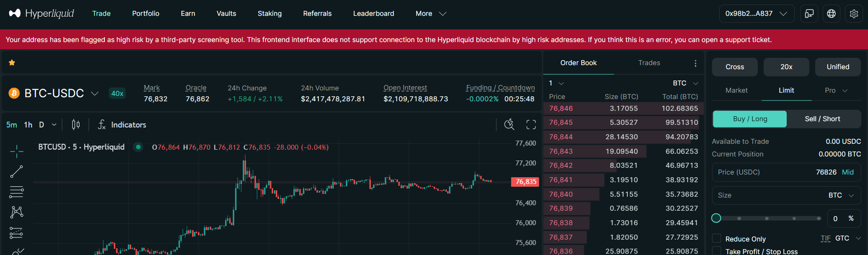
Task: Open the Earn page
Action: coord(188,14)
